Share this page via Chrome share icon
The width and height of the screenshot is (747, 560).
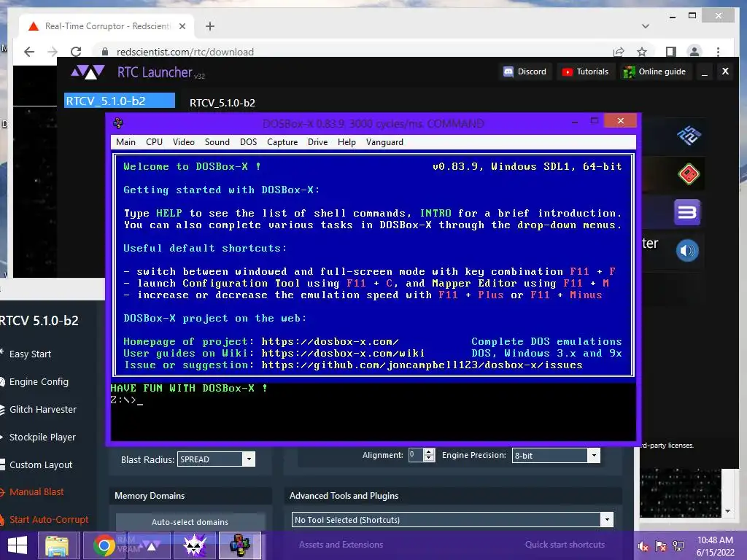pyautogui.click(x=619, y=52)
